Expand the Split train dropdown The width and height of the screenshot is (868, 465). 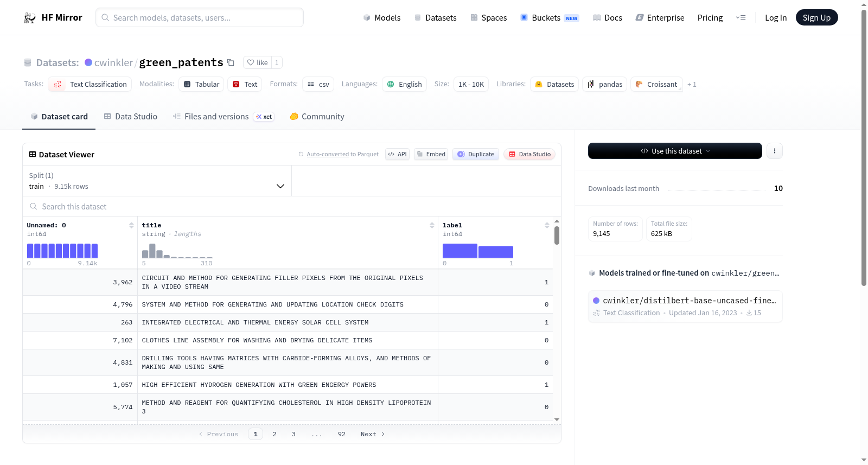point(157,181)
